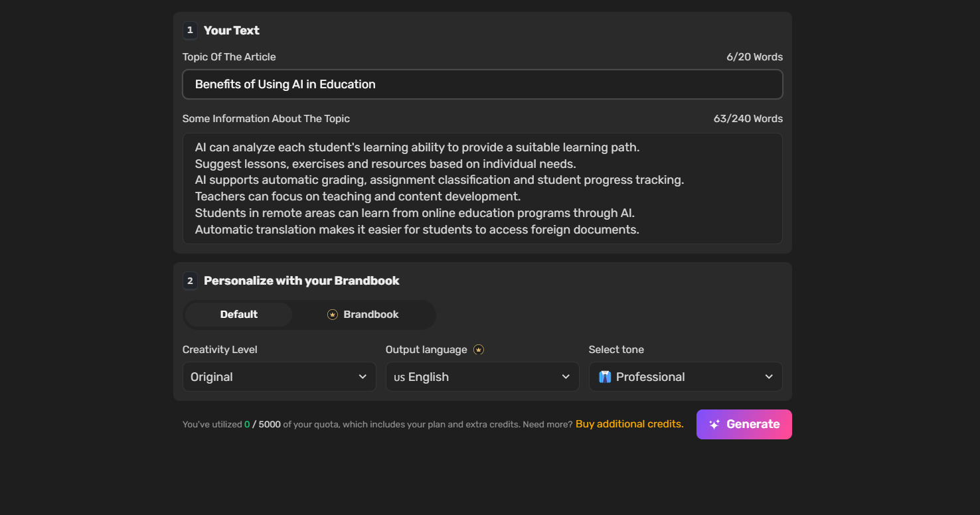
Task: Click the Creativity Level label
Action: (x=220, y=350)
